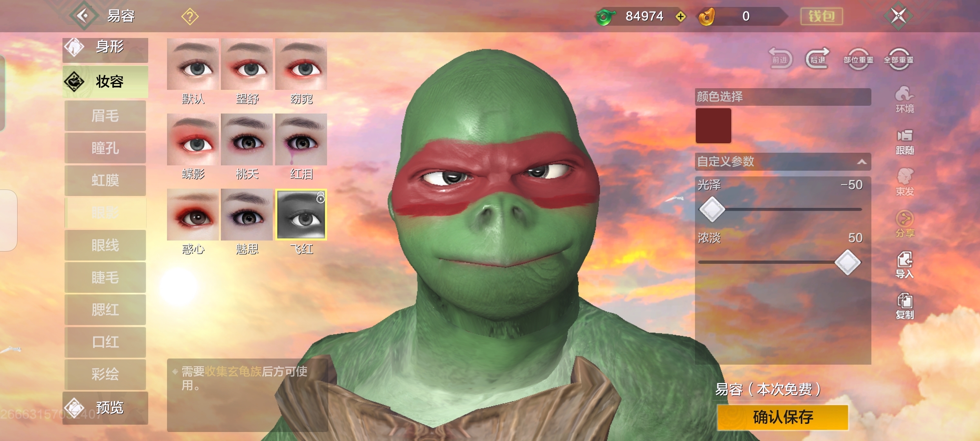The width and height of the screenshot is (980, 441).
Task: Click 导入 to import a face preset
Action: [904, 265]
